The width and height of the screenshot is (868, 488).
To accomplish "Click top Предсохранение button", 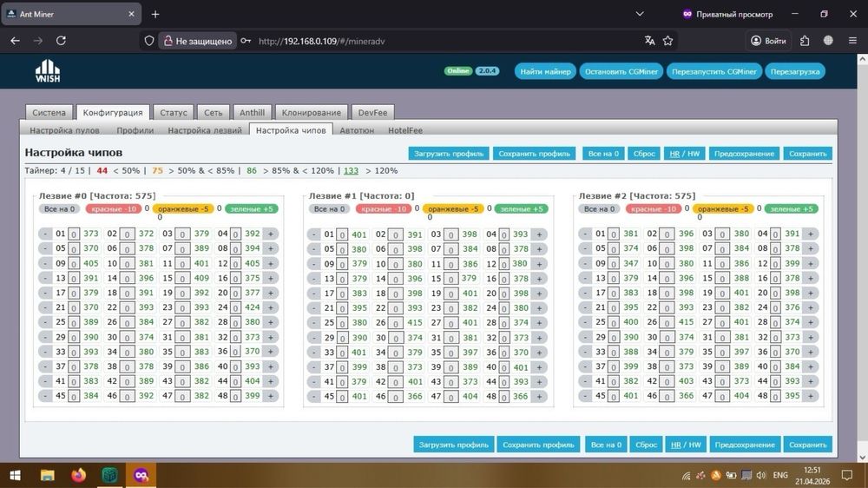I will [744, 154].
